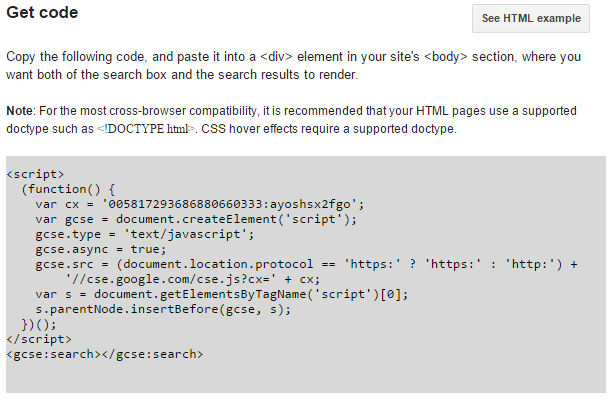Click the Get code heading

(x=42, y=13)
